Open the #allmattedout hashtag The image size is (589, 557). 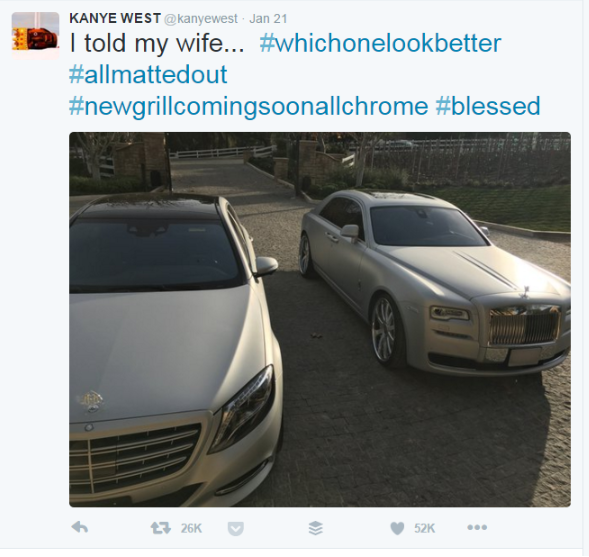(148, 74)
